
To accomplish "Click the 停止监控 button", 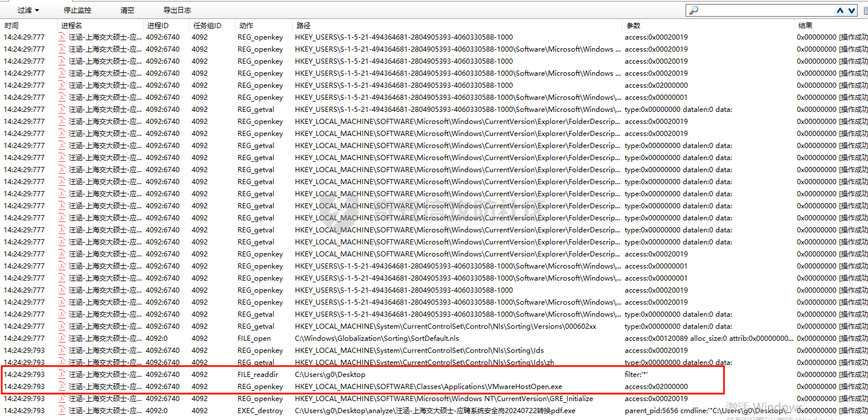I will 77,10.
